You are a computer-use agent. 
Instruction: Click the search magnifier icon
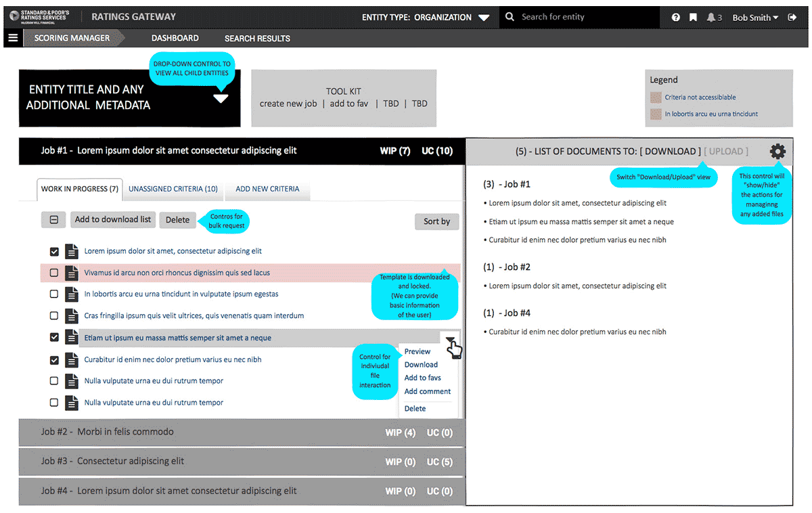click(x=510, y=17)
